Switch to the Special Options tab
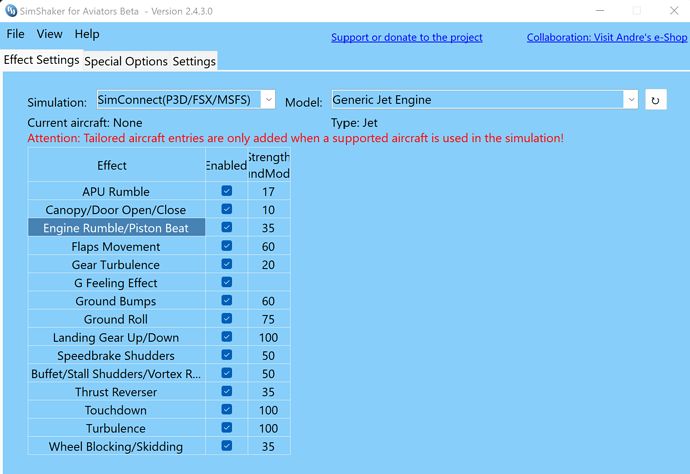690x474 pixels. [x=126, y=61]
